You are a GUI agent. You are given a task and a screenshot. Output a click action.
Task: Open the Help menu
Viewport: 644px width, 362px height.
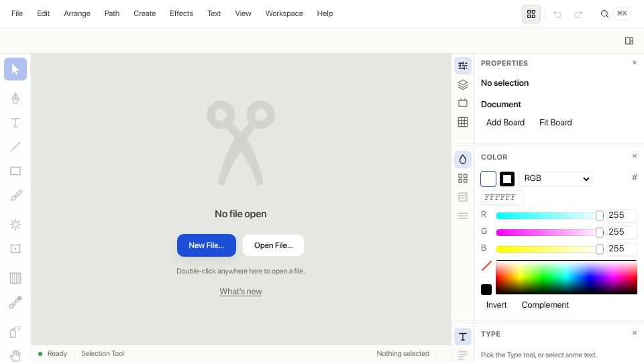click(325, 13)
